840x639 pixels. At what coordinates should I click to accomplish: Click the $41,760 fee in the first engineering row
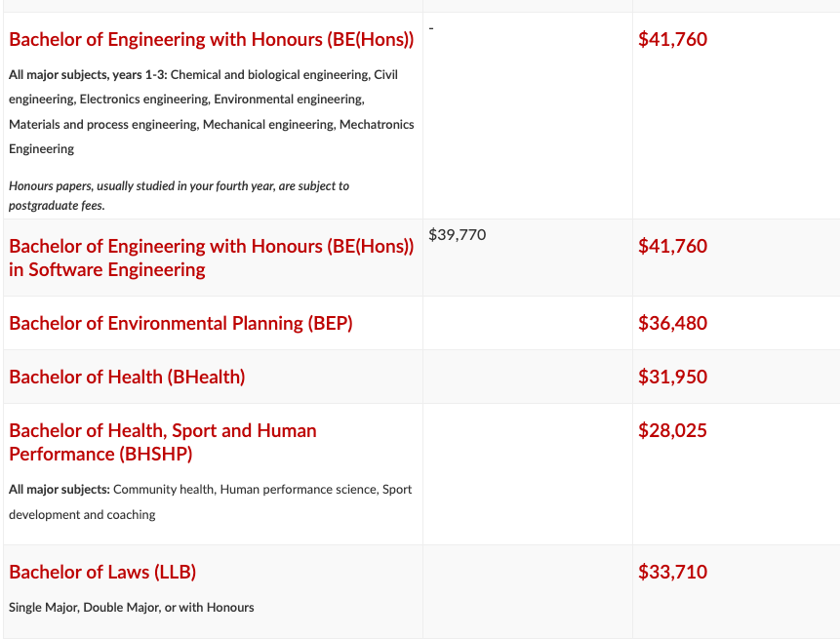pos(672,40)
